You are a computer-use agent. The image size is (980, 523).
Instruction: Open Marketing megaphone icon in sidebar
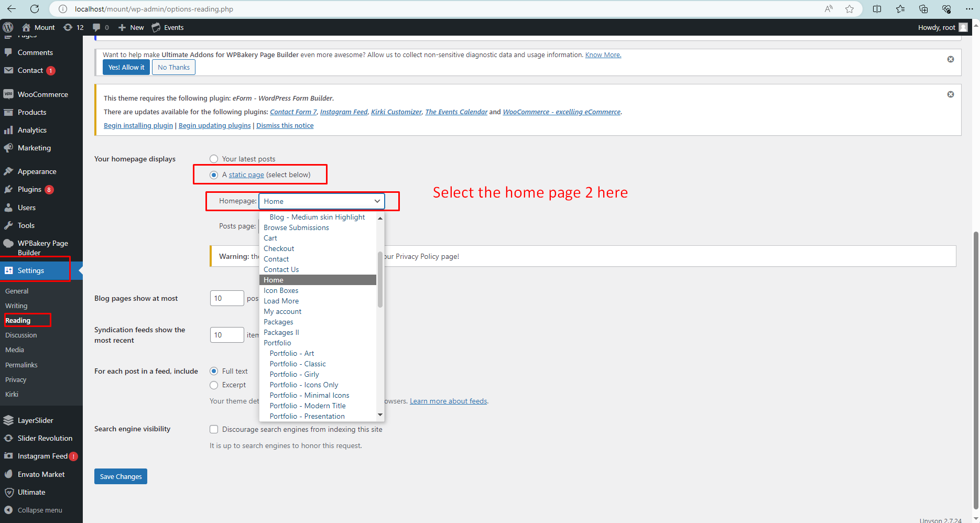pyautogui.click(x=8, y=148)
